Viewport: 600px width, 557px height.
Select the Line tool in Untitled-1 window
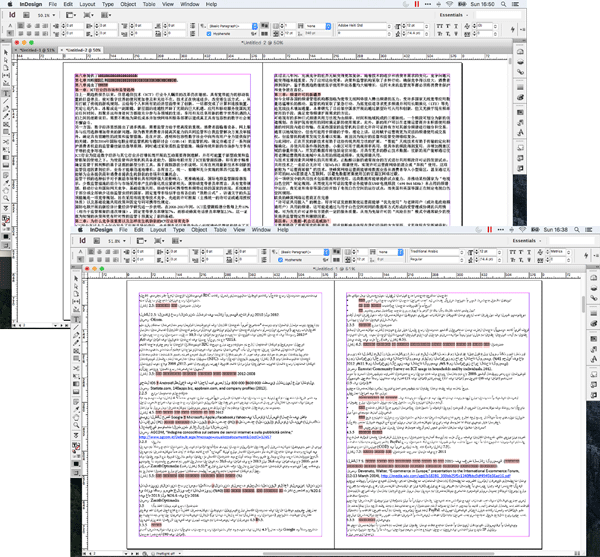[x=76, y=327]
